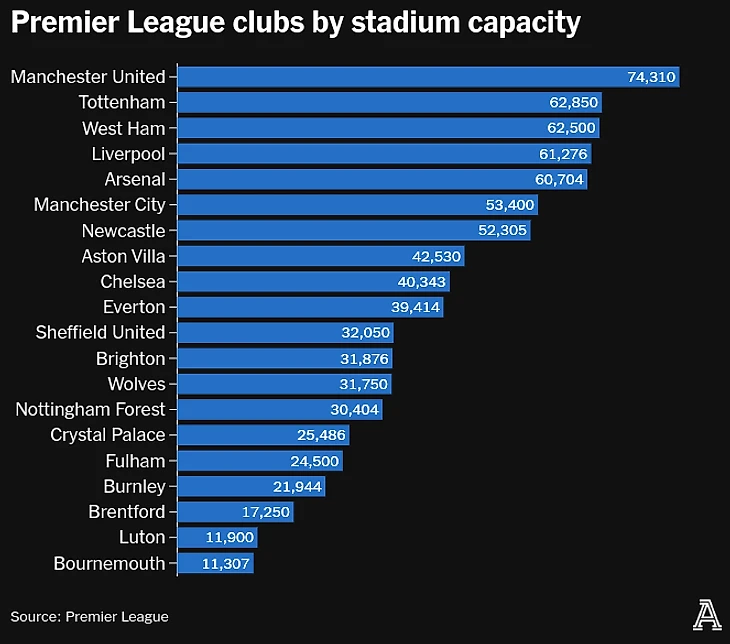Screen dimensions: 730x644
Task: Select the Tottenham bar
Action: click(x=390, y=102)
